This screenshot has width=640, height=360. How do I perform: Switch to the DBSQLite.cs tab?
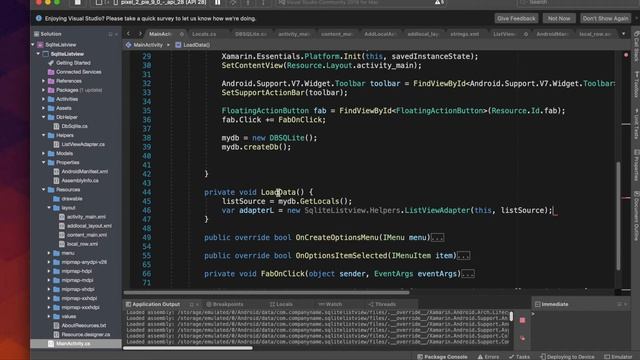[251, 34]
